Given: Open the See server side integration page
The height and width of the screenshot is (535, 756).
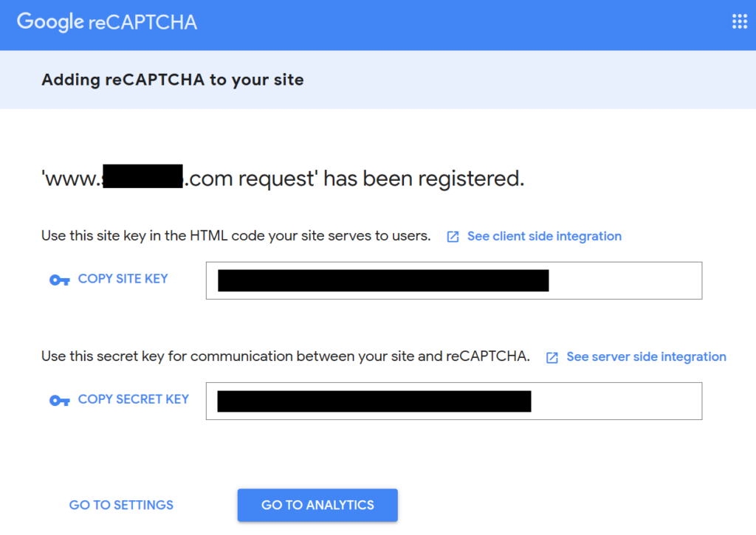Looking at the screenshot, I should 645,356.
